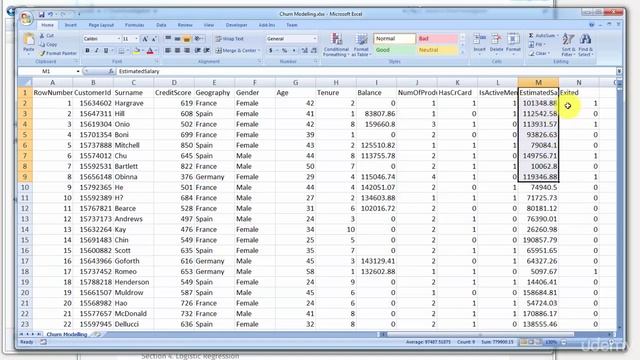Image resolution: width=640 pixels, height=360 pixels.
Task: Expand the cell styles gallery
Action: [x=462, y=52]
